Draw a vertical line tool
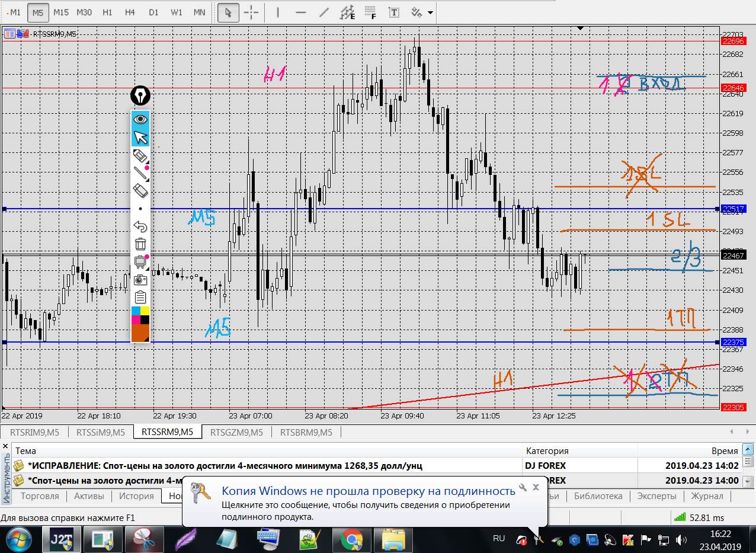 pos(278,12)
